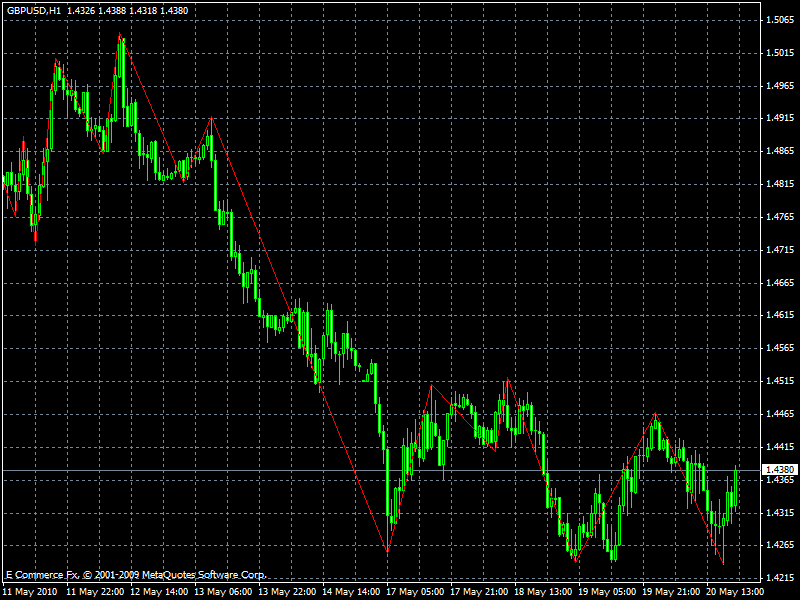Select the 11 May 2010 date label

click(29, 591)
